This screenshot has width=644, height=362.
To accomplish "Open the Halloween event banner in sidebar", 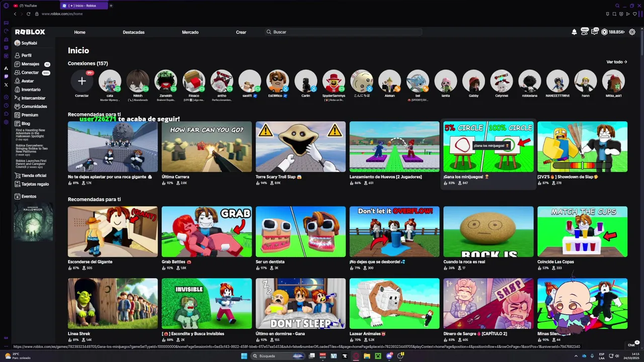I will [x=33, y=222].
